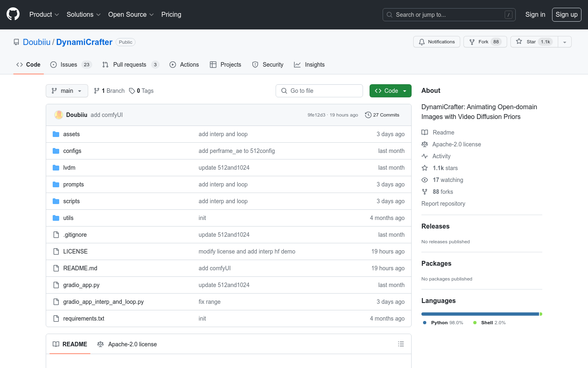Click Sign in

coord(535,14)
